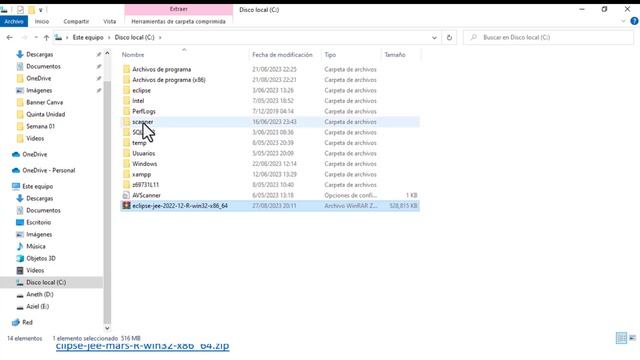
Task: Select Este equipo in navigation pane
Action: pos(38,186)
